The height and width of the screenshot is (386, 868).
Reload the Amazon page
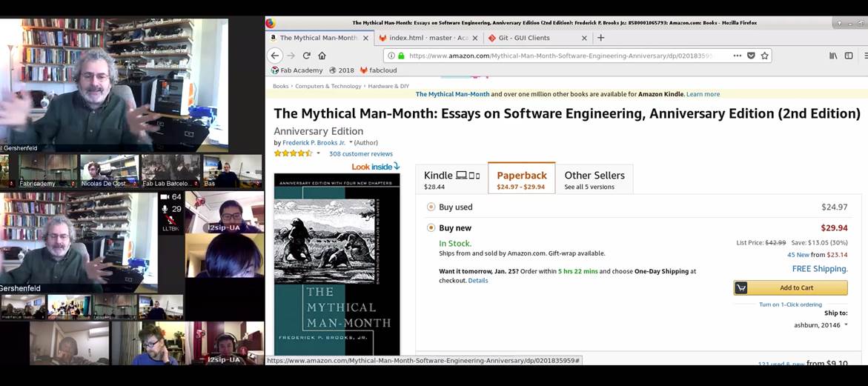306,56
